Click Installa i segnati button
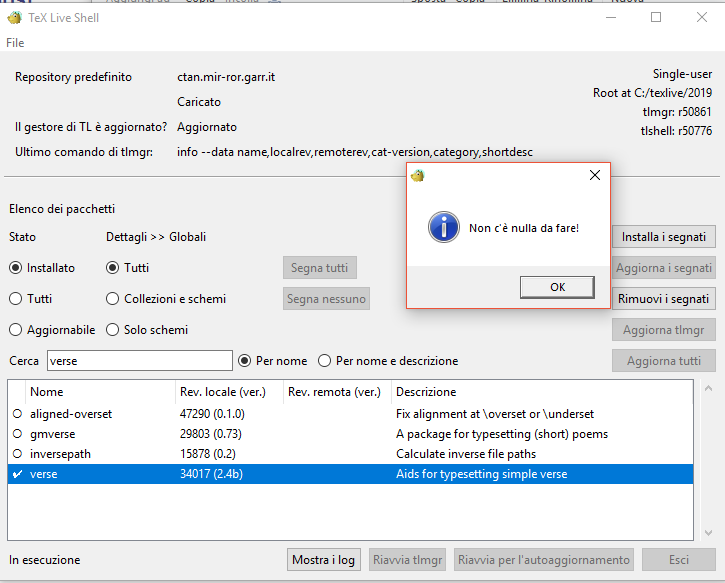 664,237
